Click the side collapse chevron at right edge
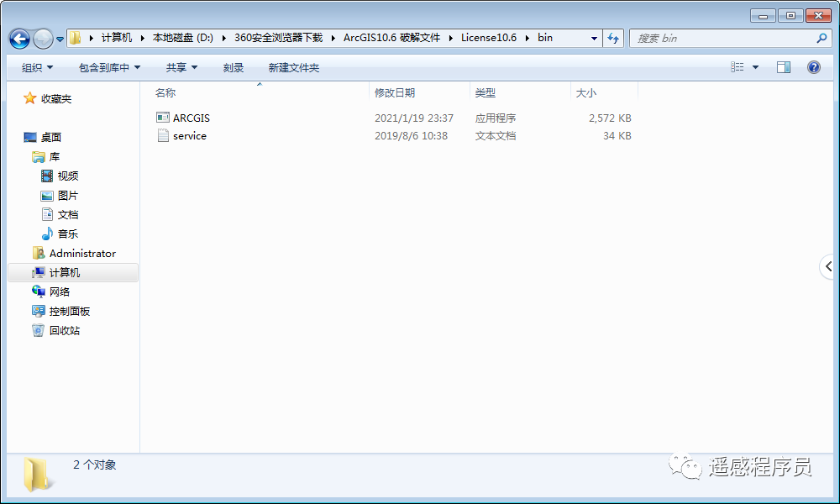 [829, 266]
